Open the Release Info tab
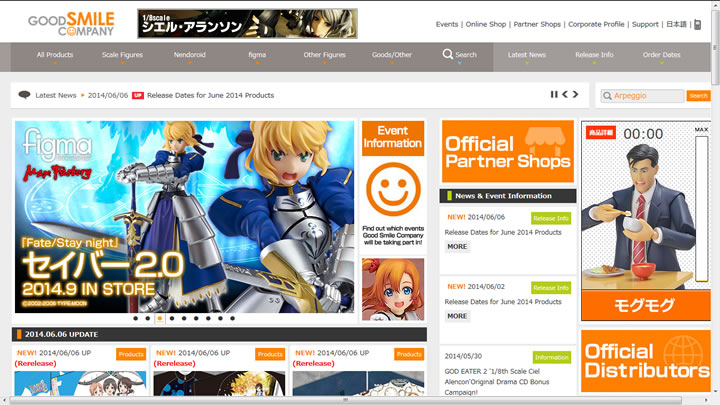 click(594, 56)
